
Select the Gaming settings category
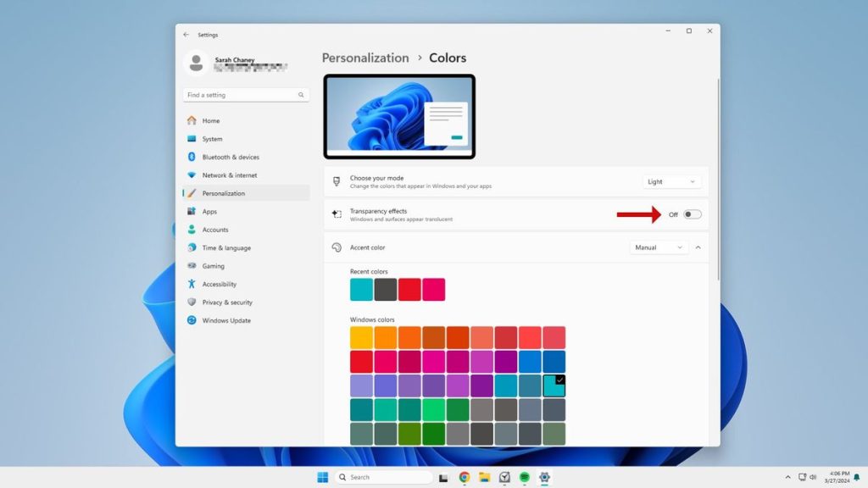[x=211, y=265]
